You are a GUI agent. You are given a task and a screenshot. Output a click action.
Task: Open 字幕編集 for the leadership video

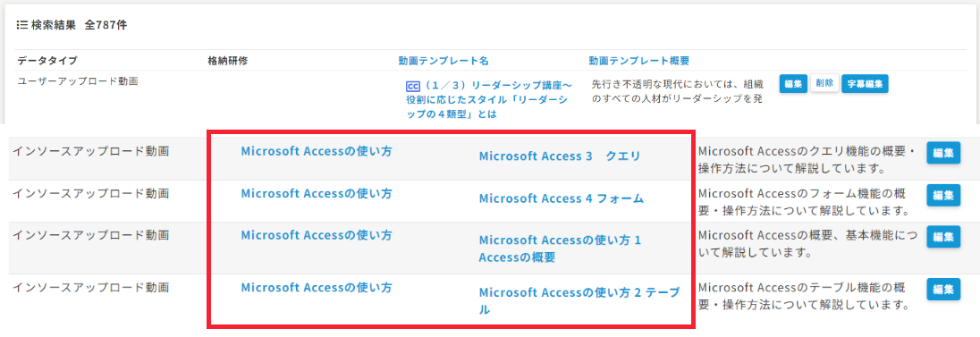pyautogui.click(x=865, y=84)
